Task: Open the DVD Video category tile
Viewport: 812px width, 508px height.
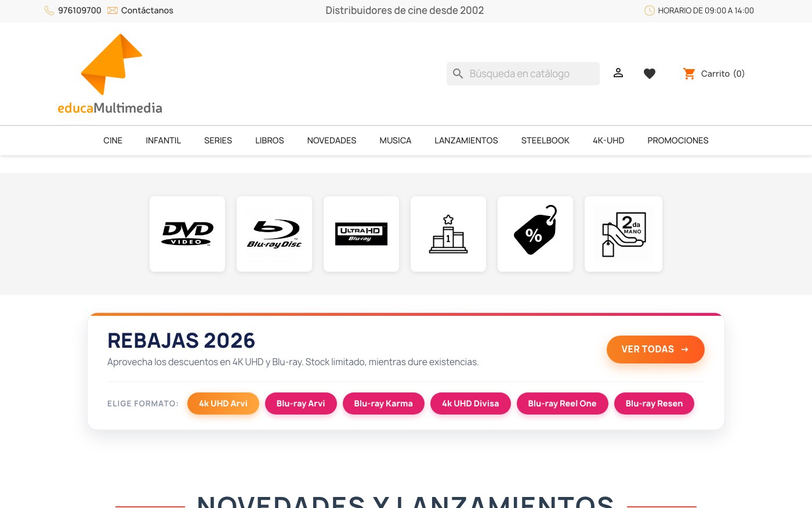Action: (187, 234)
